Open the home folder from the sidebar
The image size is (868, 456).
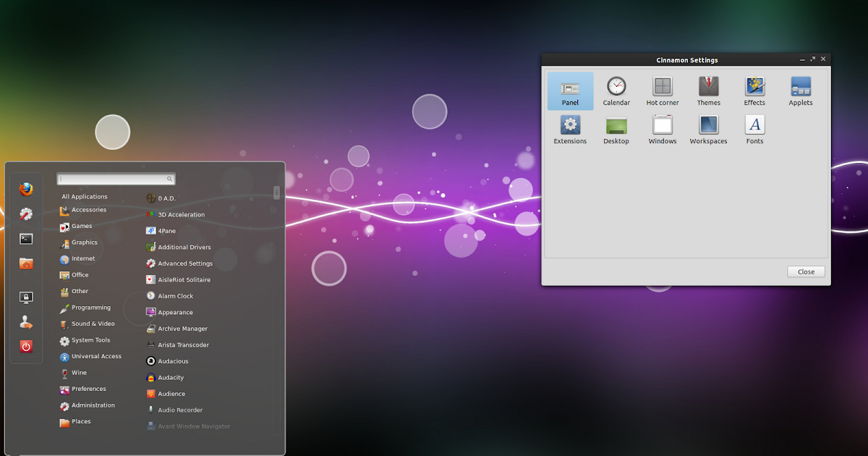click(x=26, y=262)
